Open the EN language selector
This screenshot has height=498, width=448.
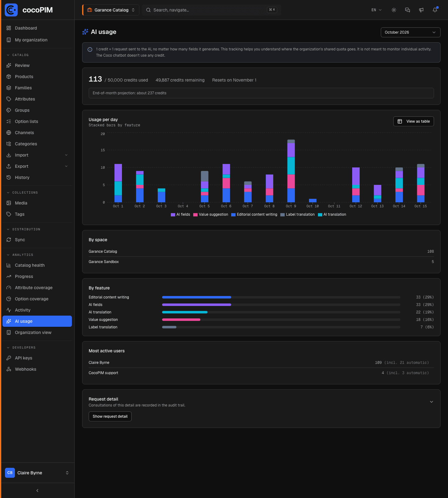coord(376,10)
